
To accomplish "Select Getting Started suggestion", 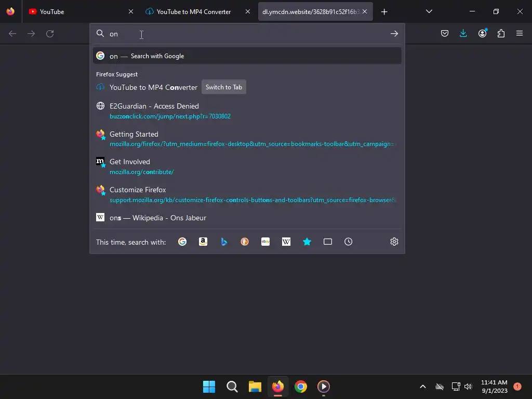I will click(247, 139).
